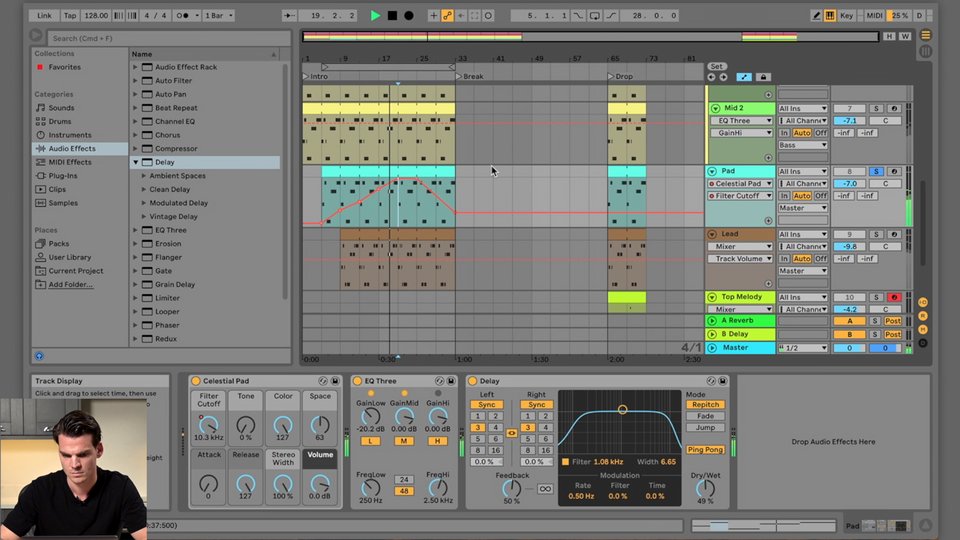Image resolution: width=960 pixels, height=540 pixels.
Task: Turn off the Delay device activator
Action: pyautogui.click(x=473, y=381)
